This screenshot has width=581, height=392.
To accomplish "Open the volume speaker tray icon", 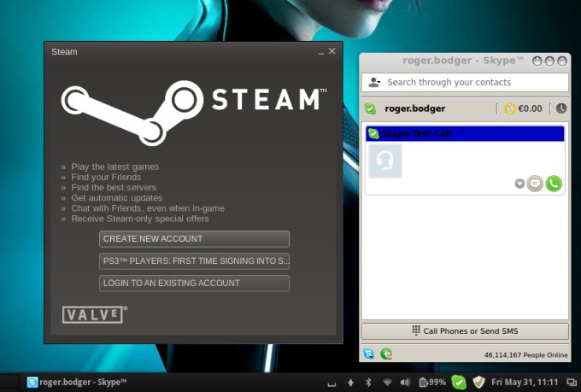I will pyautogui.click(x=405, y=382).
